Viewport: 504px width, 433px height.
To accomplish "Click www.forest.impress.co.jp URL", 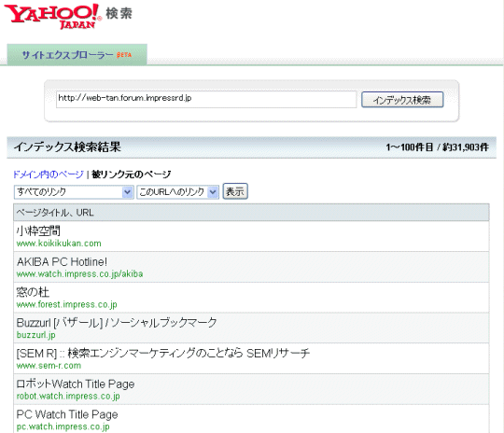I will pos(66,304).
